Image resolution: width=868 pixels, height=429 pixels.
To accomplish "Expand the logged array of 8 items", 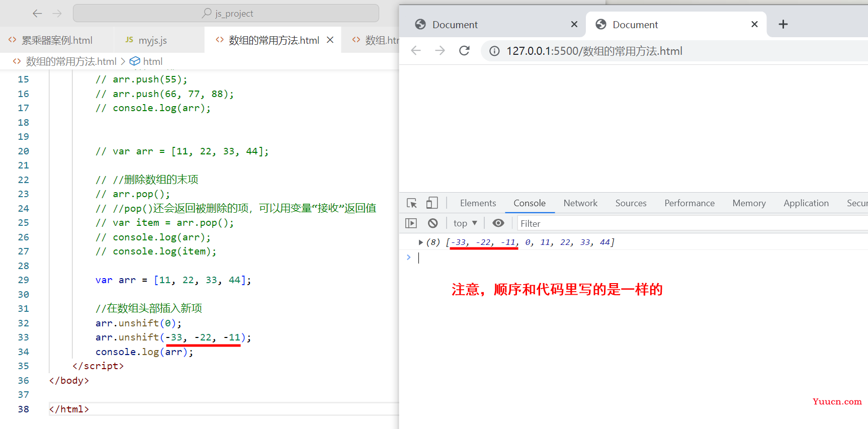I will point(420,242).
